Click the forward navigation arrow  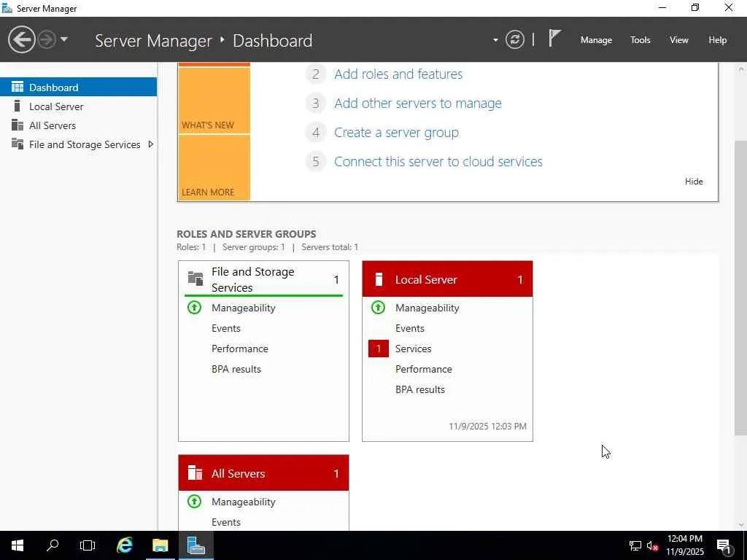coord(47,39)
